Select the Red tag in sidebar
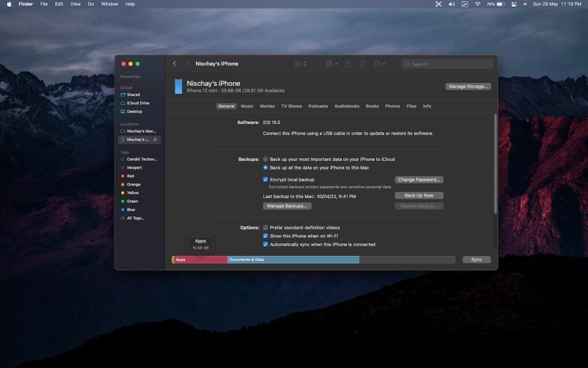The width and height of the screenshot is (588, 368). [127, 176]
